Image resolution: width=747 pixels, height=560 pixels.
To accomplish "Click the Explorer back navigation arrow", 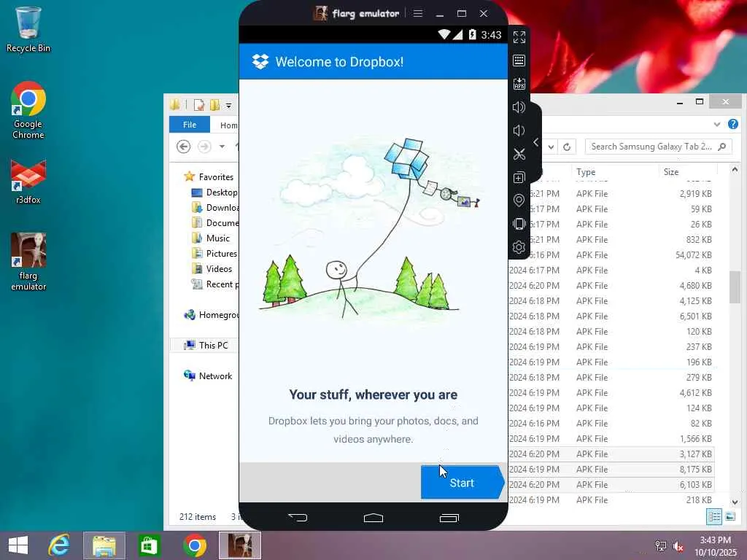I will [183, 146].
